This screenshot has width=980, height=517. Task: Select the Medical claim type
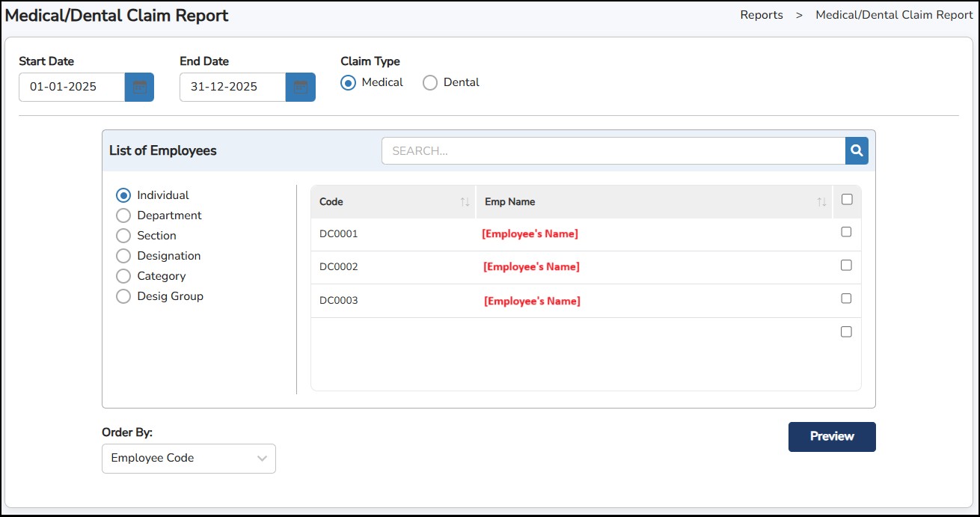click(x=348, y=83)
